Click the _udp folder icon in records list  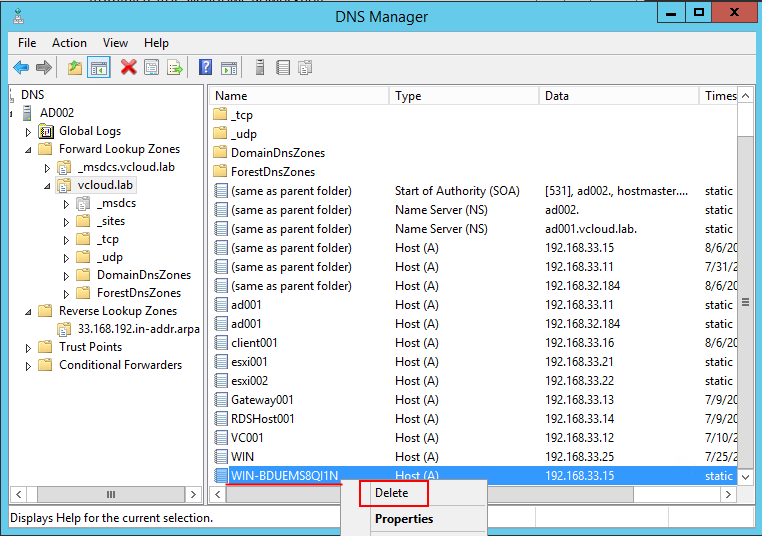pos(220,134)
